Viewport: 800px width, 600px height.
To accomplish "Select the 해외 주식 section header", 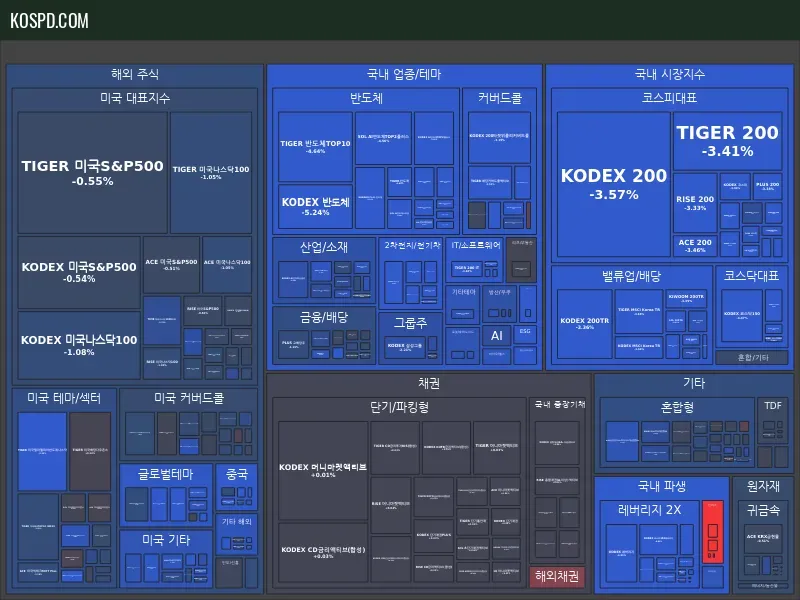I will (135, 74).
